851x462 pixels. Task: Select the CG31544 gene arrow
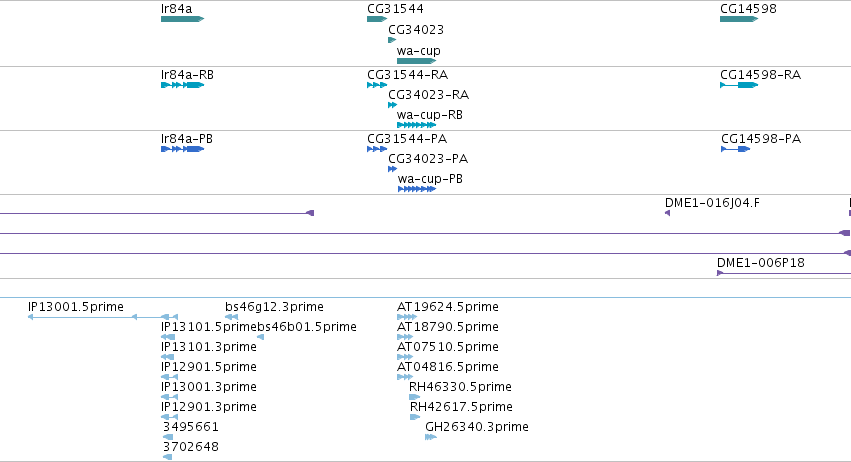pyautogui.click(x=377, y=19)
